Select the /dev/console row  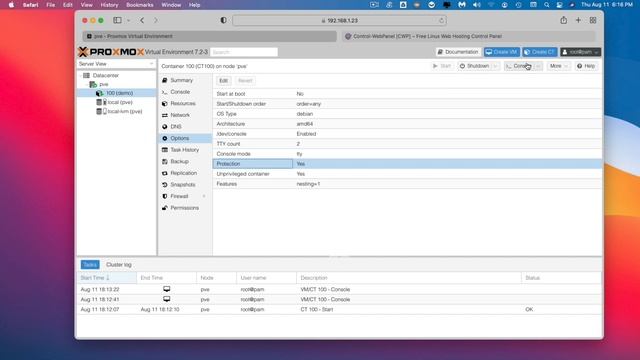pyautogui.click(x=407, y=134)
